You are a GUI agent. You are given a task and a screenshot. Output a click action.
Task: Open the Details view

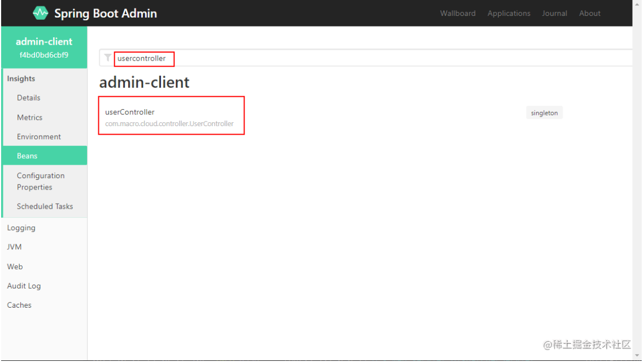point(28,98)
